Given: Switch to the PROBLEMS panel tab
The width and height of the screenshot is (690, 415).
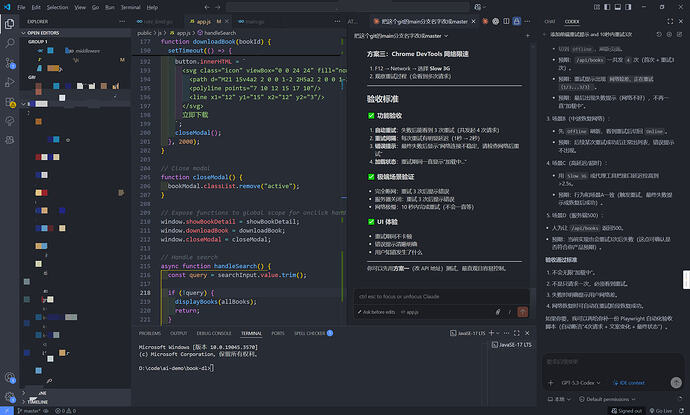Looking at the screenshot, I should pos(150,333).
